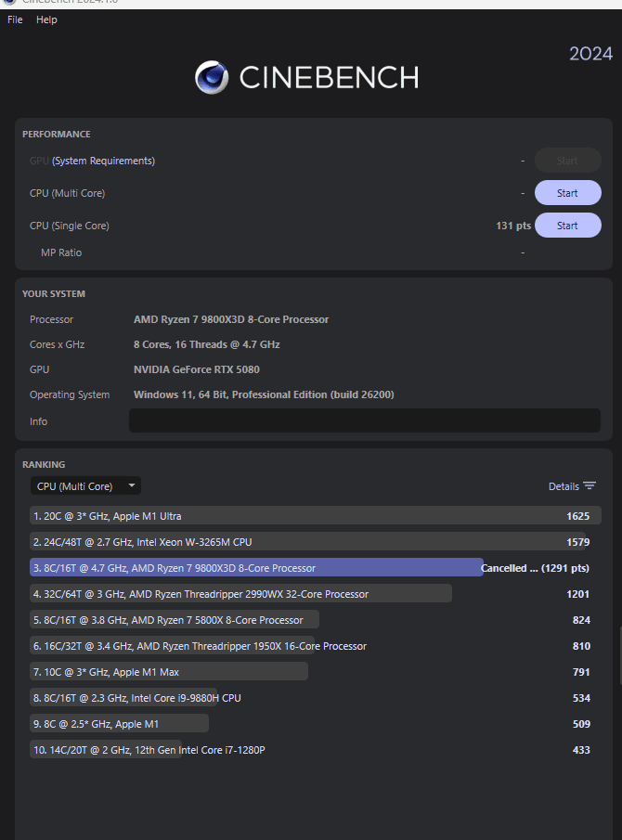Start the CPU Multi Core benchmark
The image size is (622, 840).
tap(568, 193)
